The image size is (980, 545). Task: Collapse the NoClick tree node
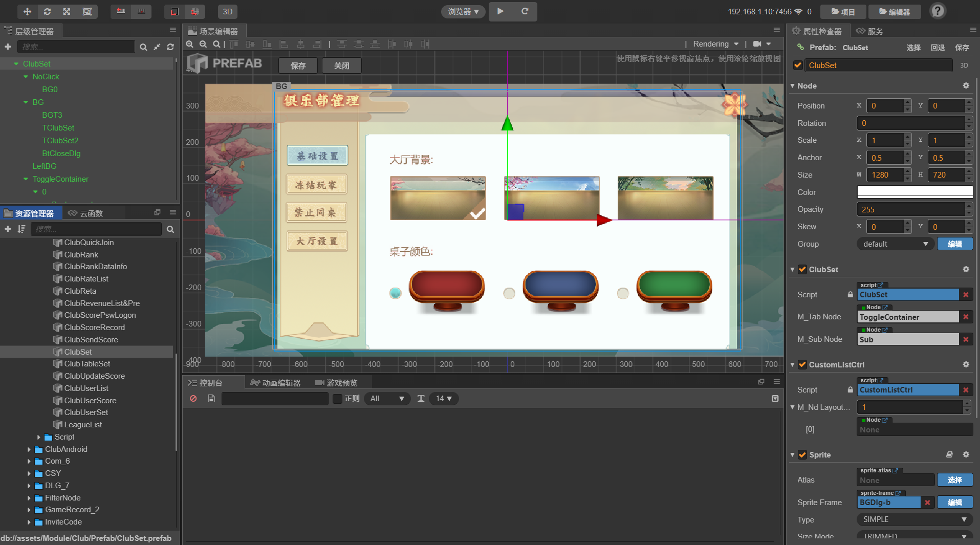pos(26,77)
